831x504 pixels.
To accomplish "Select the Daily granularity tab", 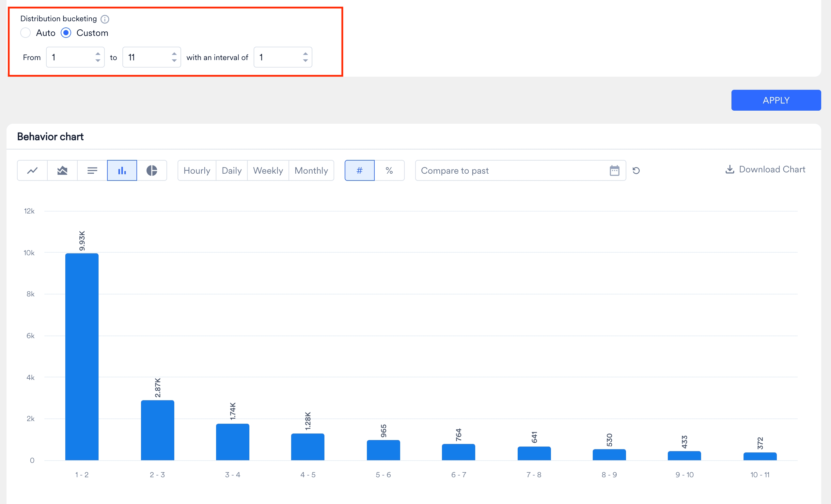I will [x=232, y=170].
